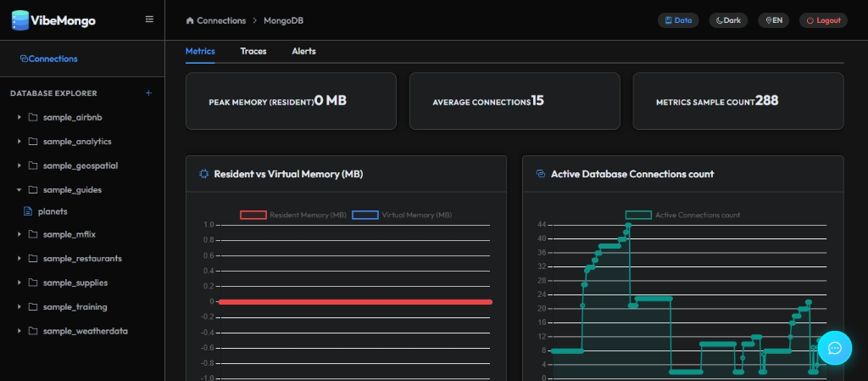Toggle Resident Memory series in legend
This screenshot has height=381, width=868.
pos(292,215)
